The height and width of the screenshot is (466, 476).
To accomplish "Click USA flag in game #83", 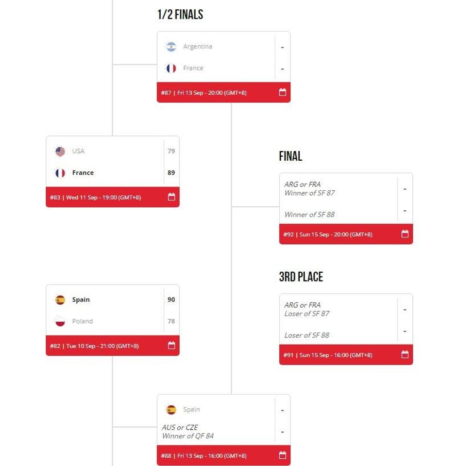I will click(x=60, y=151).
